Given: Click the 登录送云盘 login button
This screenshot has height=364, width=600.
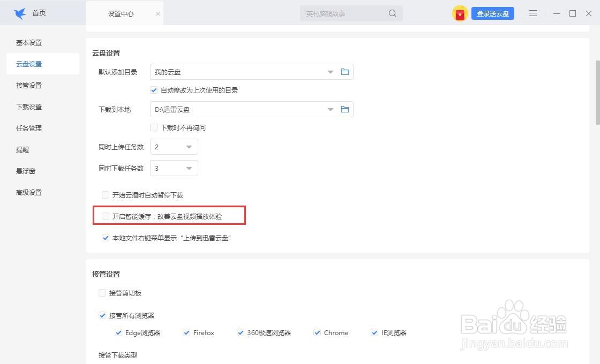Looking at the screenshot, I should pyautogui.click(x=493, y=13).
